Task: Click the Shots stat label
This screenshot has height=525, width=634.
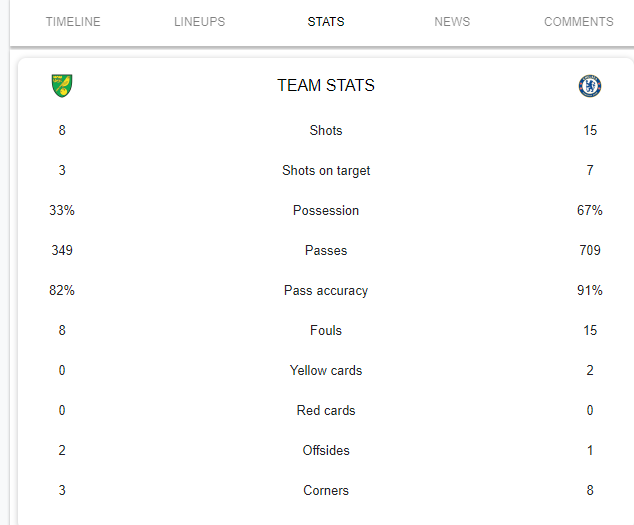Action: [326, 130]
